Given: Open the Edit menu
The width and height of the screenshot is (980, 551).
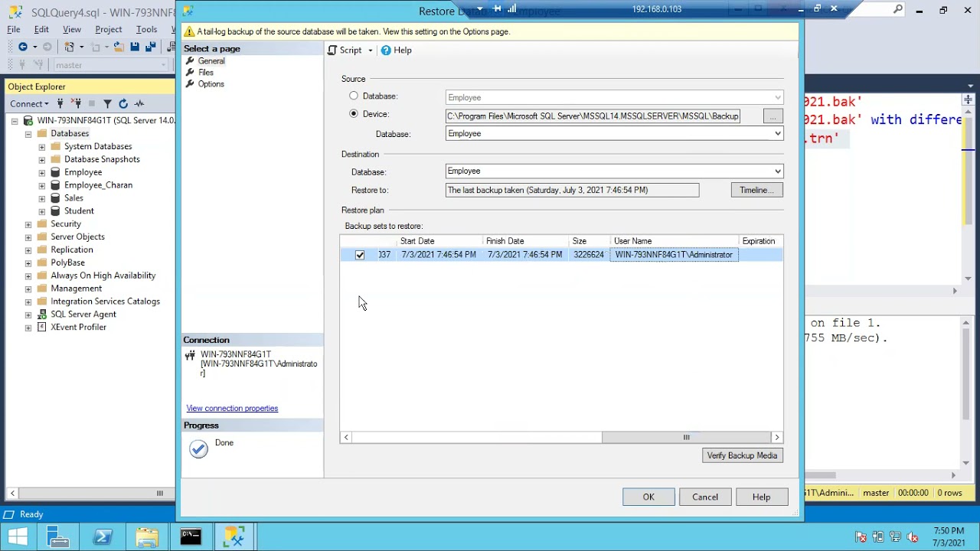Looking at the screenshot, I should [x=41, y=29].
